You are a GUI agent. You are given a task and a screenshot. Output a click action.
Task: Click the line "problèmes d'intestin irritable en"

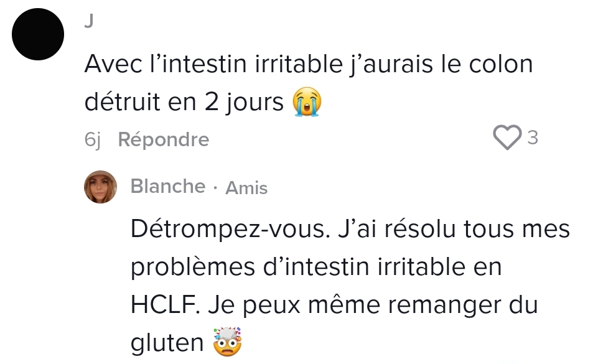click(x=316, y=268)
